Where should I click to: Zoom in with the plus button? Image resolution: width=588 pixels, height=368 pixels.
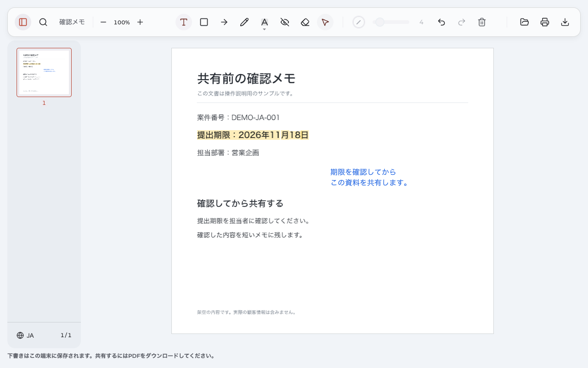[140, 22]
